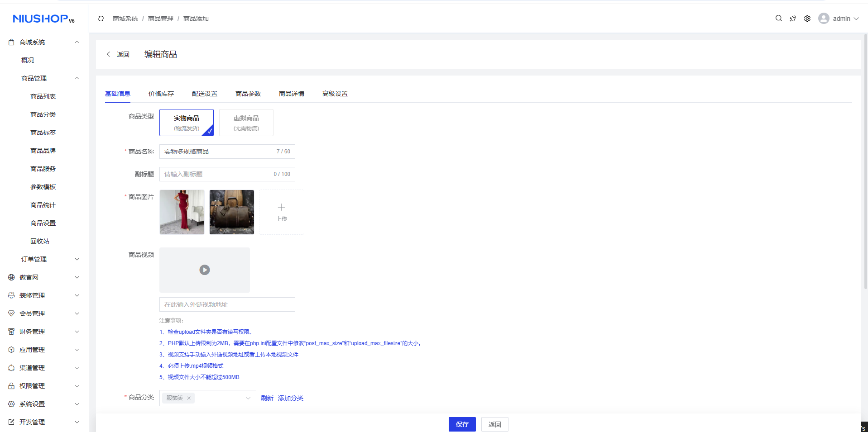868x432 pixels.
Task: Select 实物商品 product type
Action: coord(187,123)
